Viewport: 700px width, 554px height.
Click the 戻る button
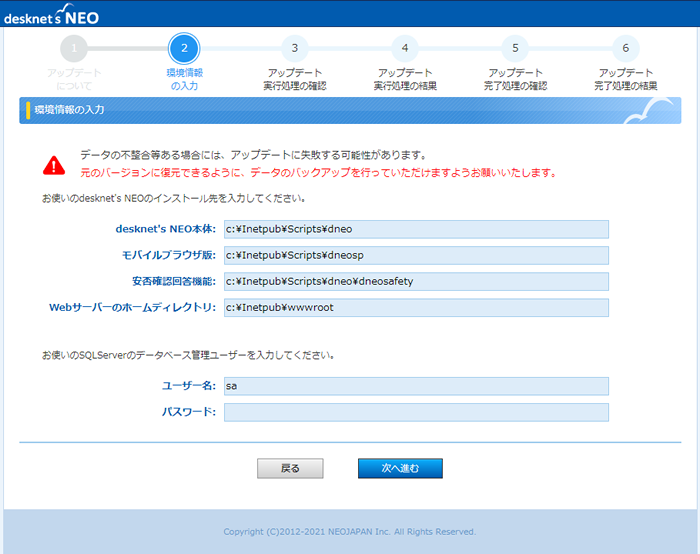[290, 468]
